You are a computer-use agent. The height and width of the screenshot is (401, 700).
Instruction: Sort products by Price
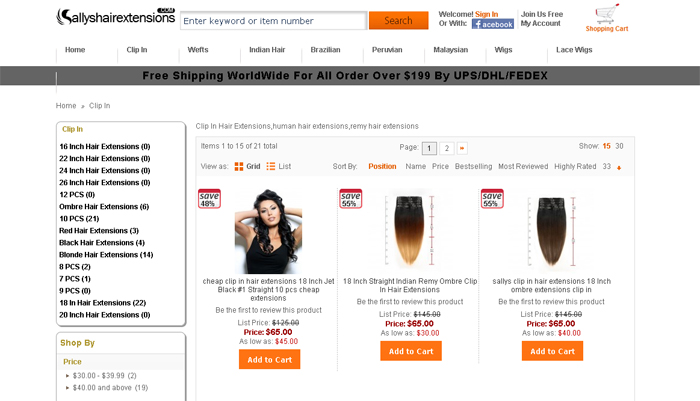tap(440, 166)
